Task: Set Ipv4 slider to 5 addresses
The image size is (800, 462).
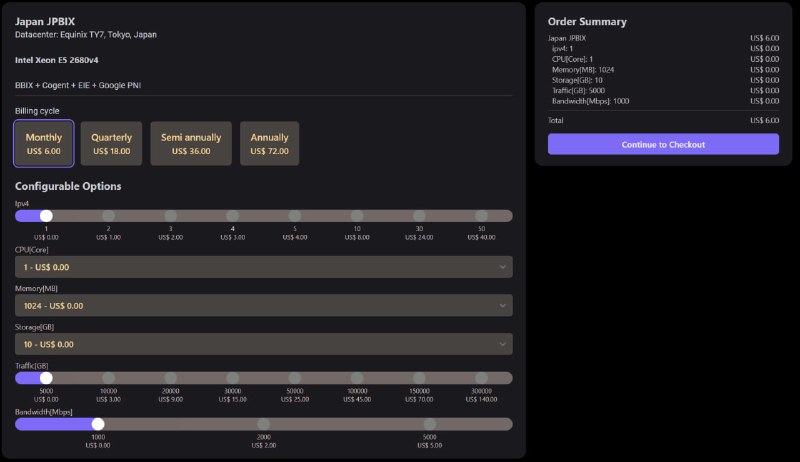Action: (295, 216)
